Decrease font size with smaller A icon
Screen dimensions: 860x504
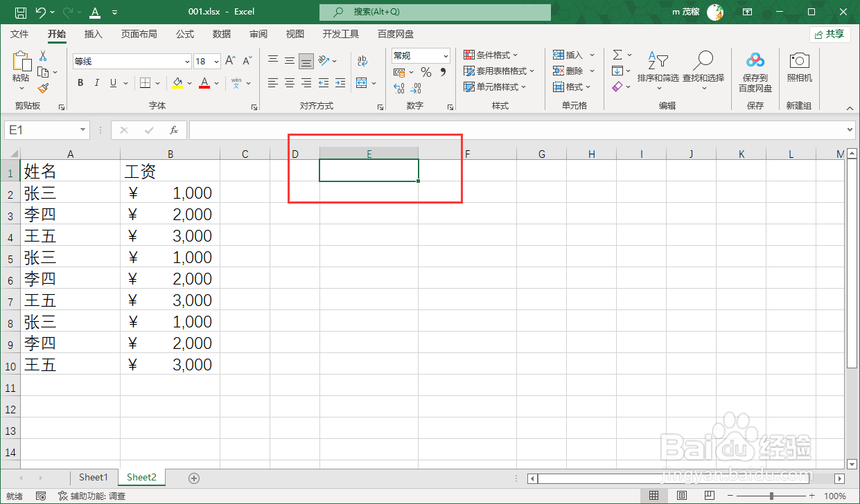[247, 61]
